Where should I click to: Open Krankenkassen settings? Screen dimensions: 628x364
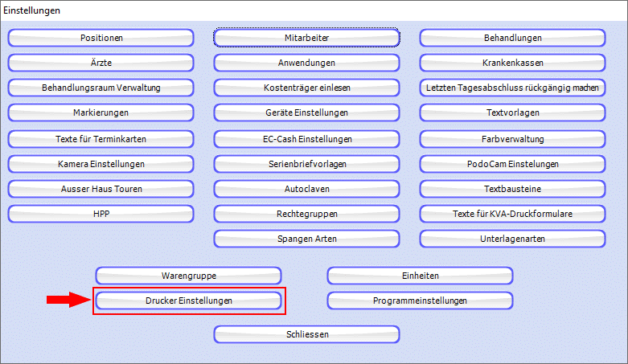pos(512,63)
